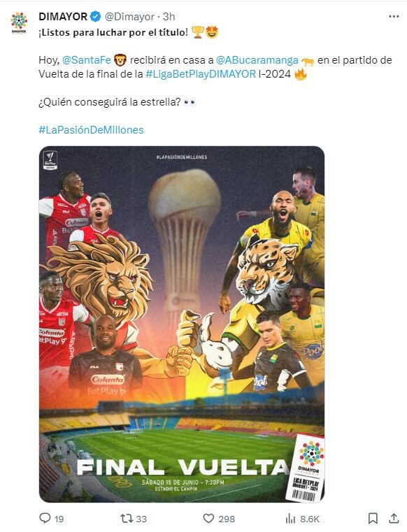The width and height of the screenshot is (407, 532).
Task: Click the 19 replies count
Action: (x=59, y=519)
